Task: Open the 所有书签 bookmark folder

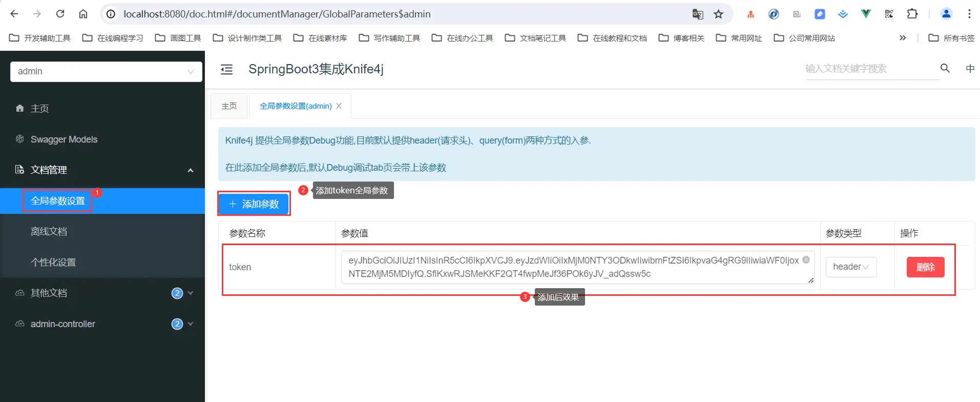Action: pyautogui.click(x=951, y=38)
